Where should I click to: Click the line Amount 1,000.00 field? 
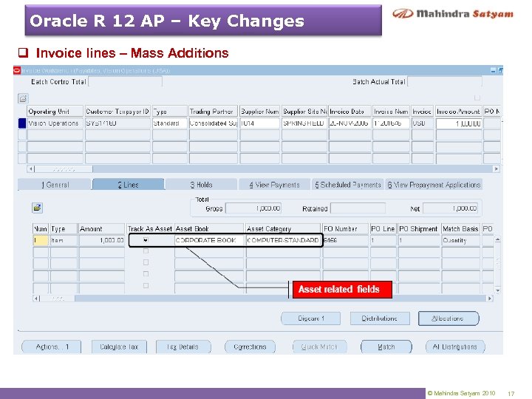[102, 240]
